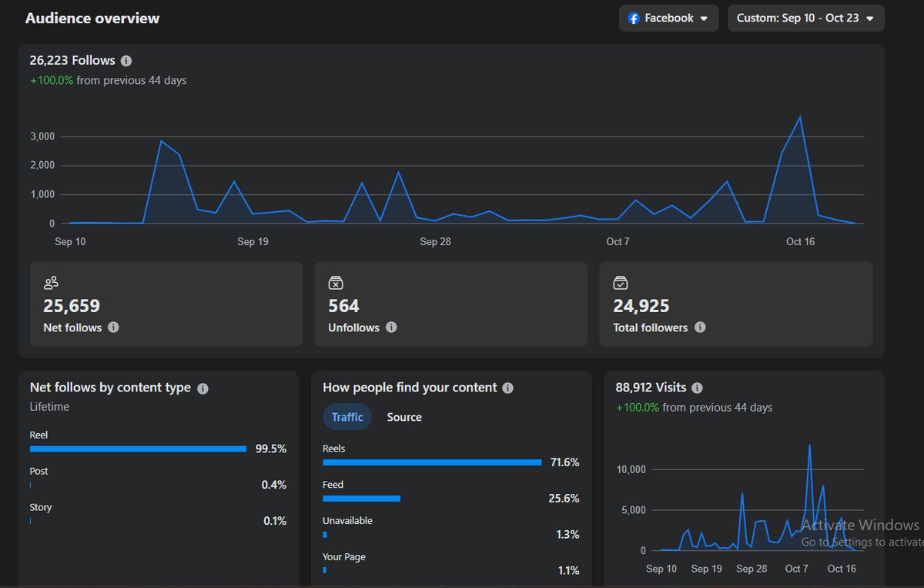Click the people icon above 25,659
Screen dimensions: 924x588
pos(51,283)
